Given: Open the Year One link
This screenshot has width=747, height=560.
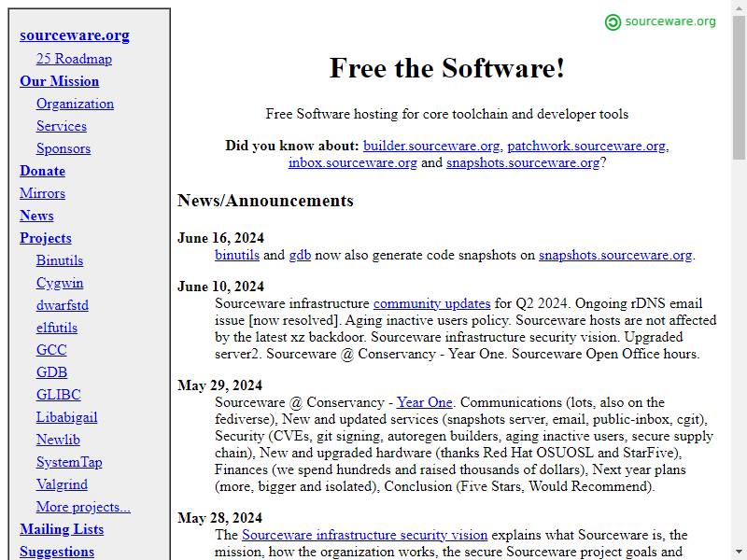Looking at the screenshot, I should [424, 402].
